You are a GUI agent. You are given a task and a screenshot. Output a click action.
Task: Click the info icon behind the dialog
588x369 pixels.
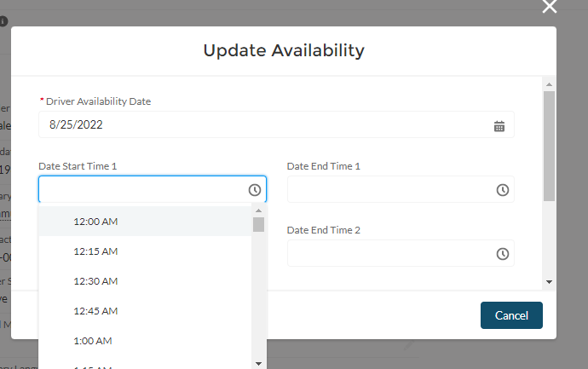coord(3,21)
